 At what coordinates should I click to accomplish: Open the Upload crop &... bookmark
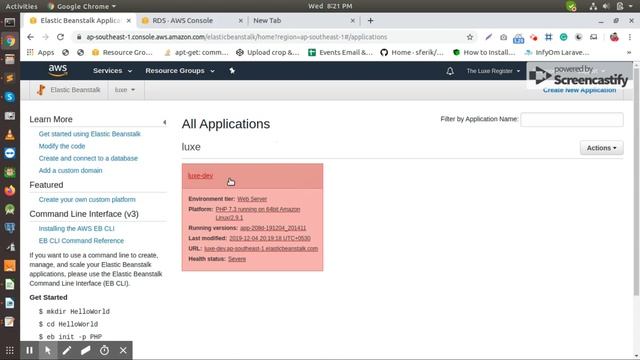[x=268, y=52]
